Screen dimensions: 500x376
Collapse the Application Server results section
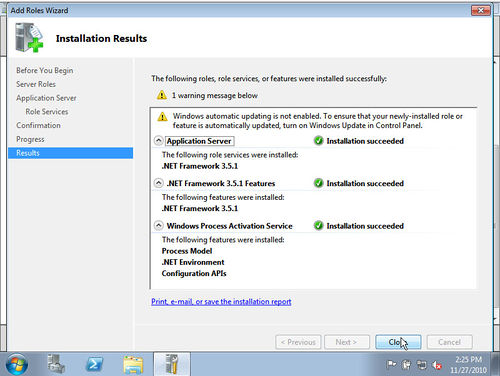click(x=159, y=141)
